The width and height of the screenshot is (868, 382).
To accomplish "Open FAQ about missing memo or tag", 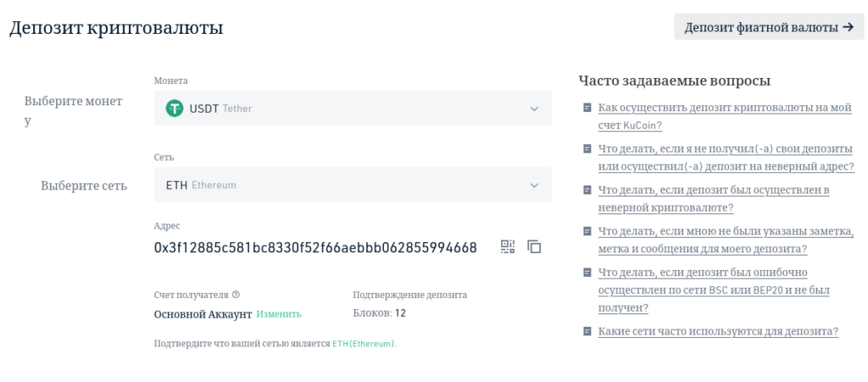I will point(726,240).
